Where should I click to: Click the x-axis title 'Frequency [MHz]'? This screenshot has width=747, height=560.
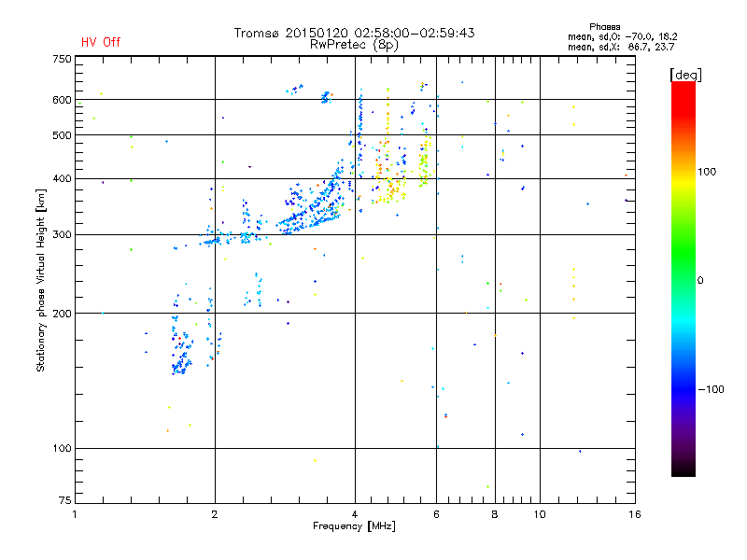(x=354, y=526)
